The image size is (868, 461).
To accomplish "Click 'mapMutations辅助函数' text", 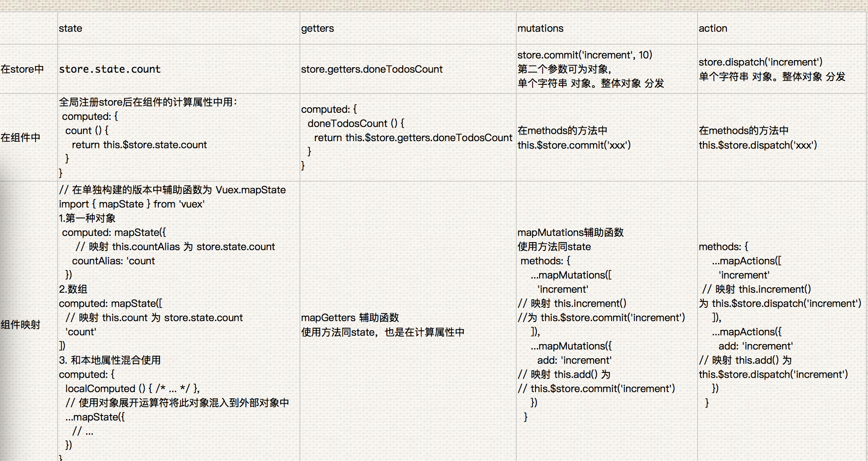I will (x=570, y=233).
